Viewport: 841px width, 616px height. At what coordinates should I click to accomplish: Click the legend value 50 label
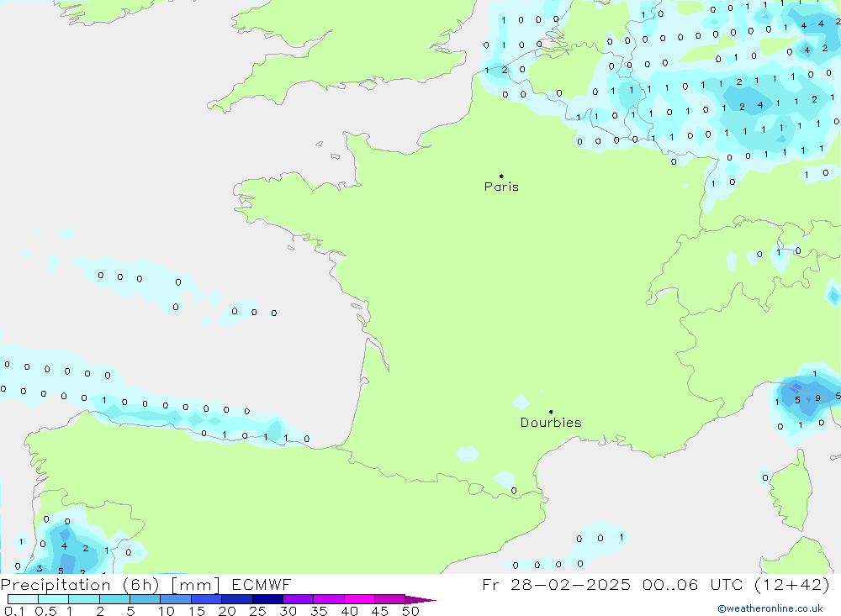410,611
